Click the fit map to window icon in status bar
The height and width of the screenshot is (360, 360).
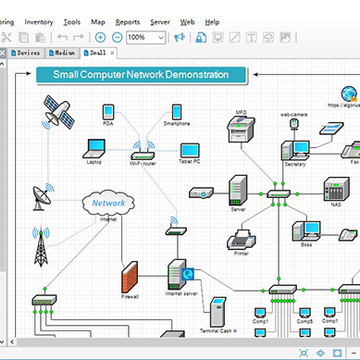pyautogui.click(x=304, y=353)
